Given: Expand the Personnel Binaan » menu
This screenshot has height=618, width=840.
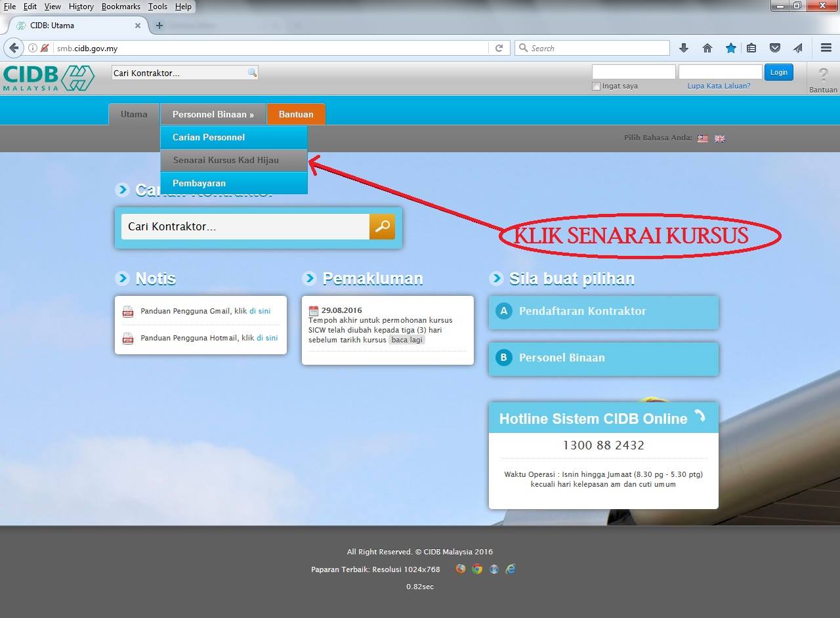Looking at the screenshot, I should 213,114.
